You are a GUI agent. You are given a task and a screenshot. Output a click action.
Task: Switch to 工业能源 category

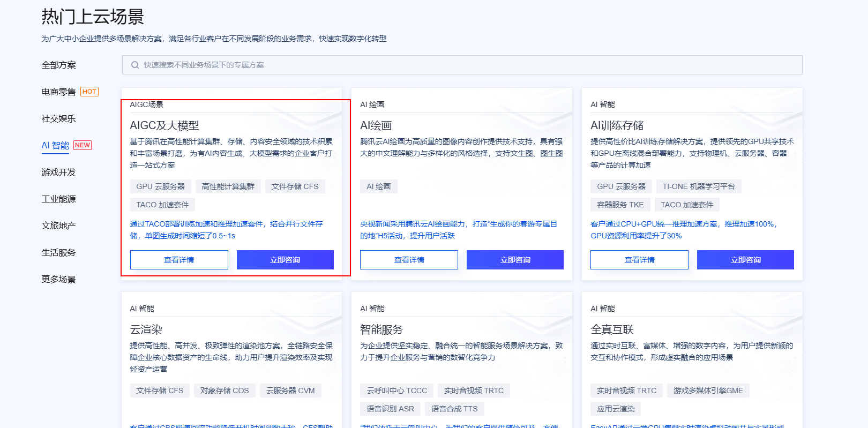click(59, 199)
